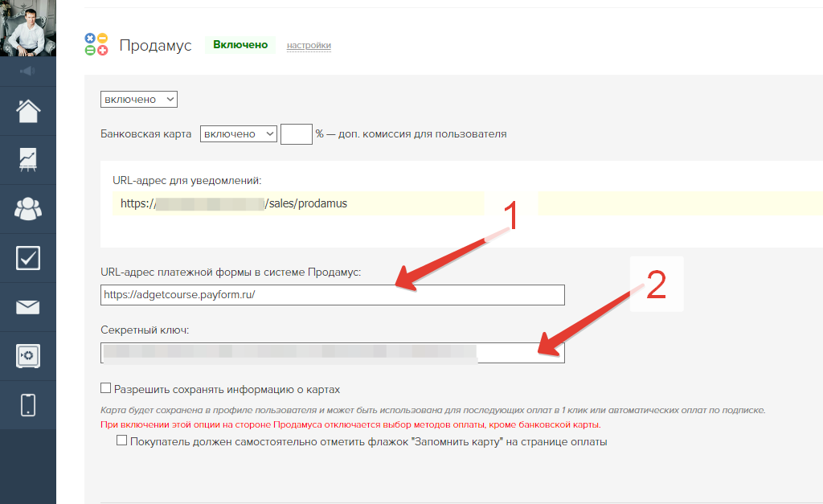This screenshot has height=504, width=823.
Task: Click the 'настройки' link
Action: pos(309,46)
